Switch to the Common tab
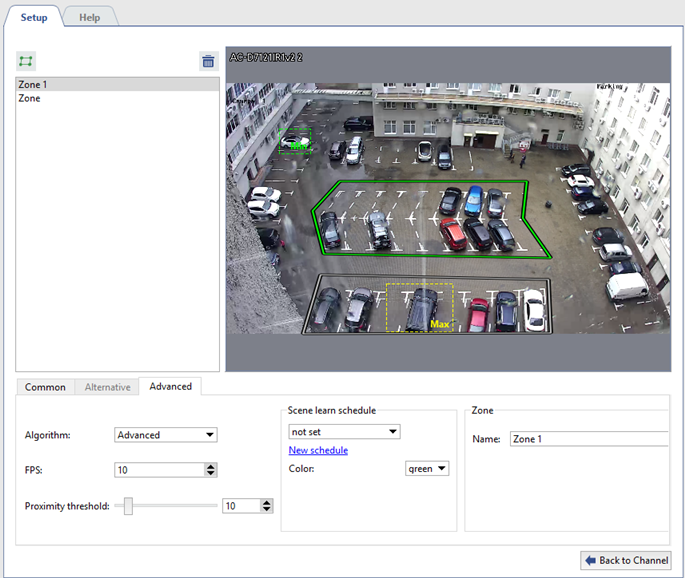The height and width of the screenshot is (578, 685). click(x=45, y=387)
